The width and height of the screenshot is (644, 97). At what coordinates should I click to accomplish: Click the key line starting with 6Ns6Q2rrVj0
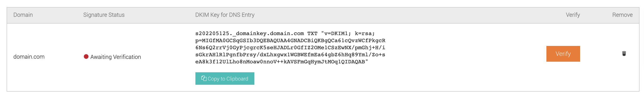tap(290, 48)
